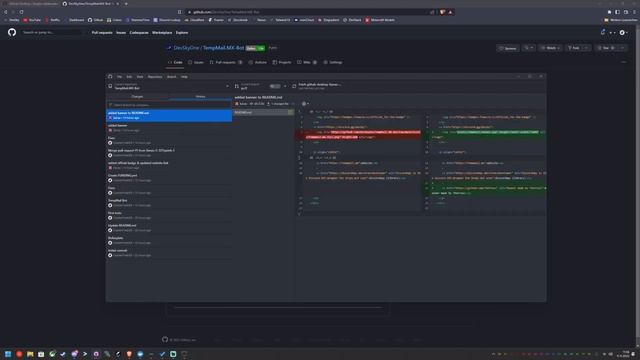Click the Sponsor button on repo page
The image size is (640, 360).
[508, 48]
